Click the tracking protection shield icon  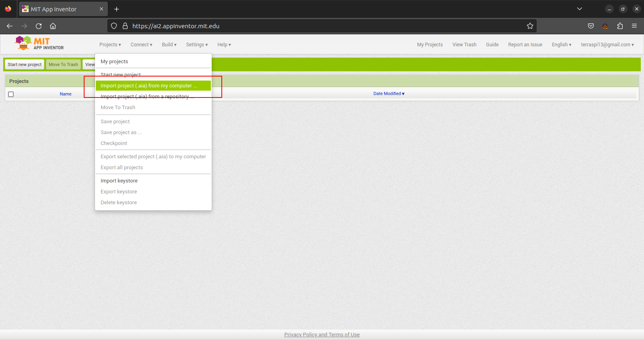114,26
